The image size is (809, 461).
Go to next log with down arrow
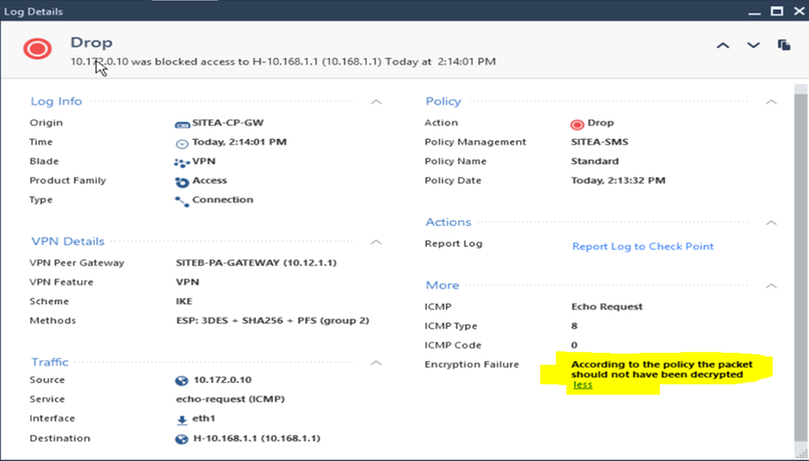click(754, 46)
